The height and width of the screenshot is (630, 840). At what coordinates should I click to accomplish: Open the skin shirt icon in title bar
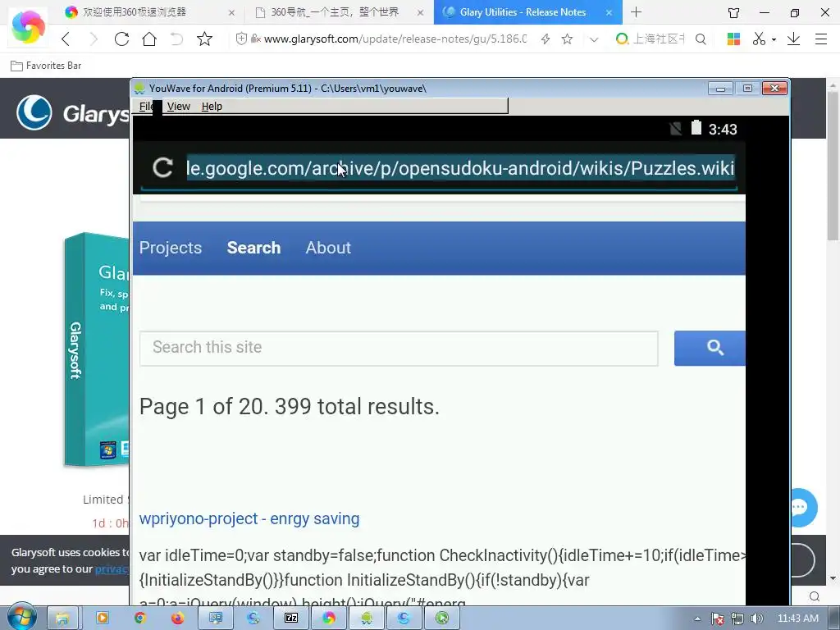[733, 12]
